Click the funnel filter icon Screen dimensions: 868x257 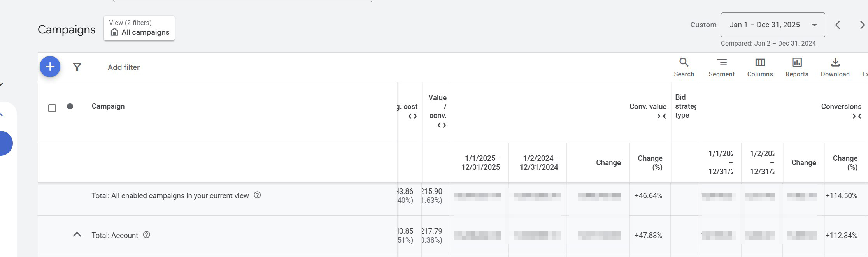coord(77,67)
